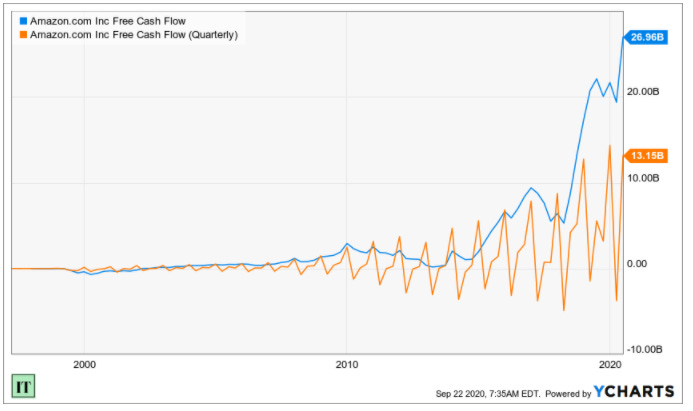693x411 pixels.
Task: Click the IT logo icon
Action: click(23, 387)
